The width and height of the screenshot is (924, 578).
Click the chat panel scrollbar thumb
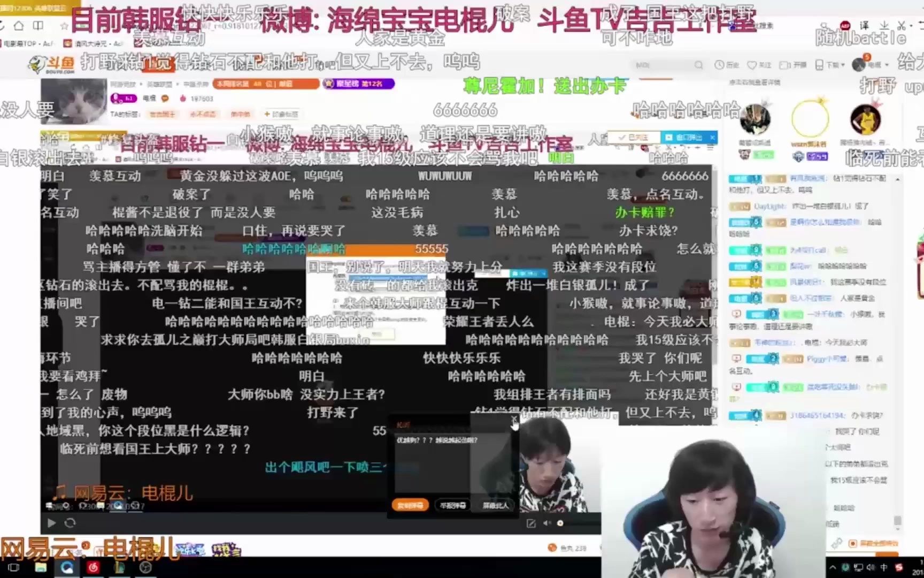(x=897, y=521)
